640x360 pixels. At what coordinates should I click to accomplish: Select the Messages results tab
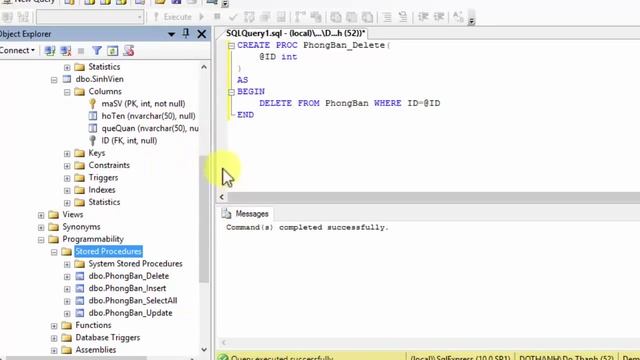click(245, 214)
